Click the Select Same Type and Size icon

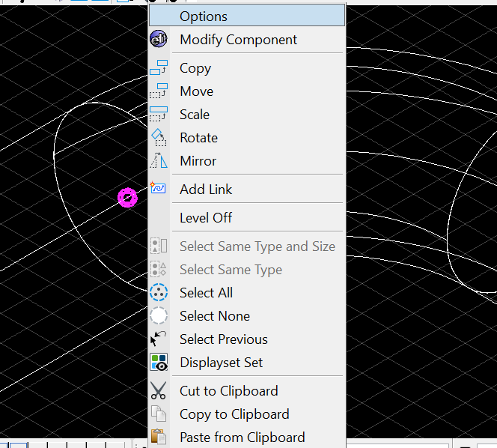pos(159,246)
